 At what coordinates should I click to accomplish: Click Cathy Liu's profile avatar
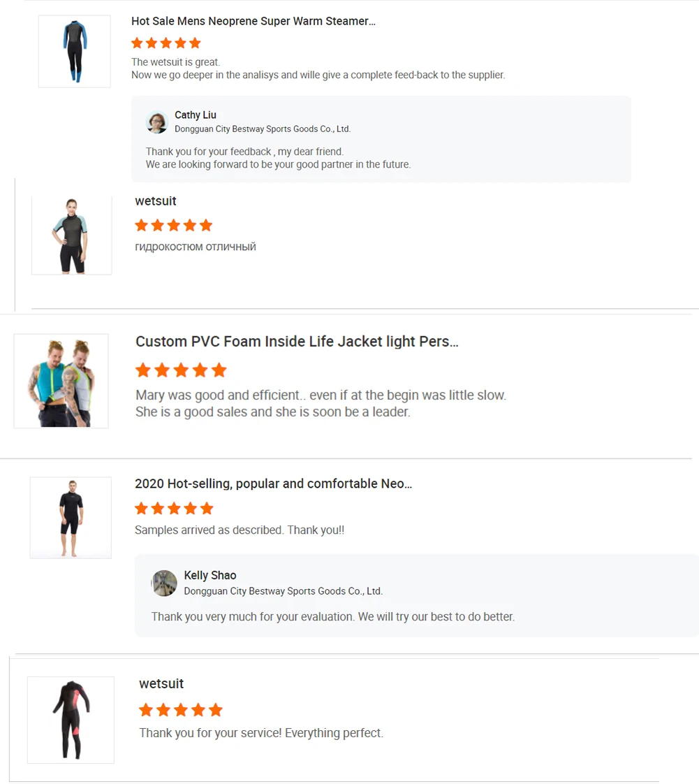[x=157, y=122]
